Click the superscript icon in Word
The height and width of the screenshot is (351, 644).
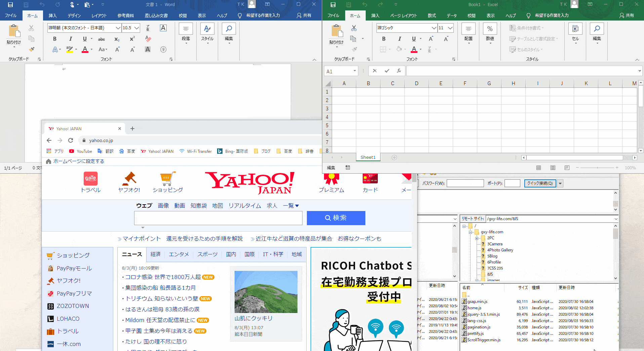132,39
